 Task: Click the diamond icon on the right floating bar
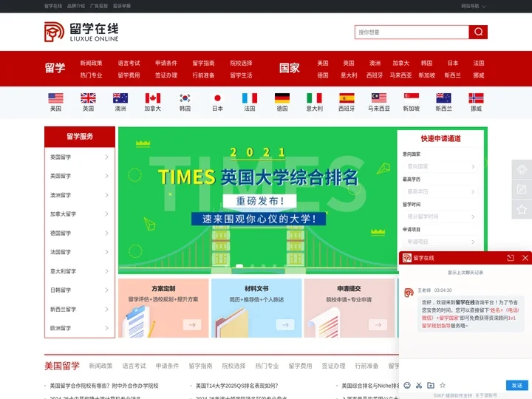522,169
